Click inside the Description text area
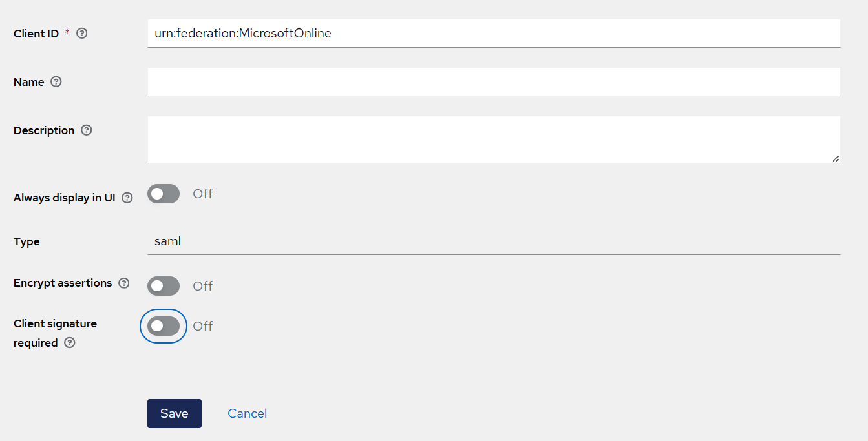The height and width of the screenshot is (441, 868). point(493,139)
